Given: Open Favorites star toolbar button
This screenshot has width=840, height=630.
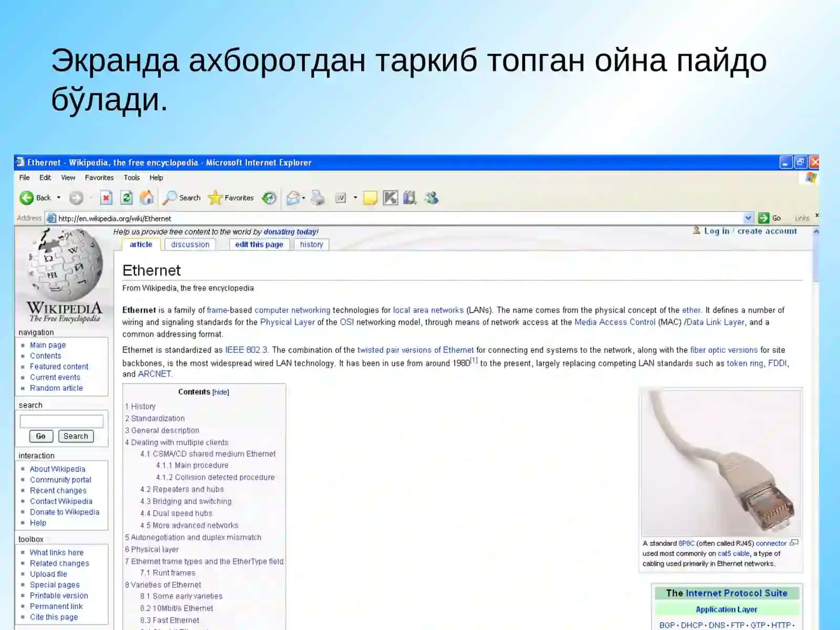Looking at the screenshot, I should (x=230, y=198).
